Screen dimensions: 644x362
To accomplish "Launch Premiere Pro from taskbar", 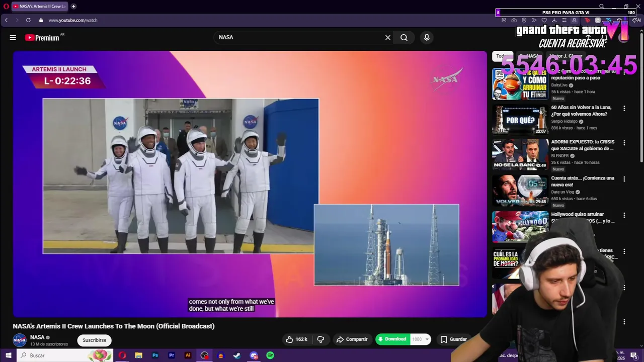I will coord(172,355).
